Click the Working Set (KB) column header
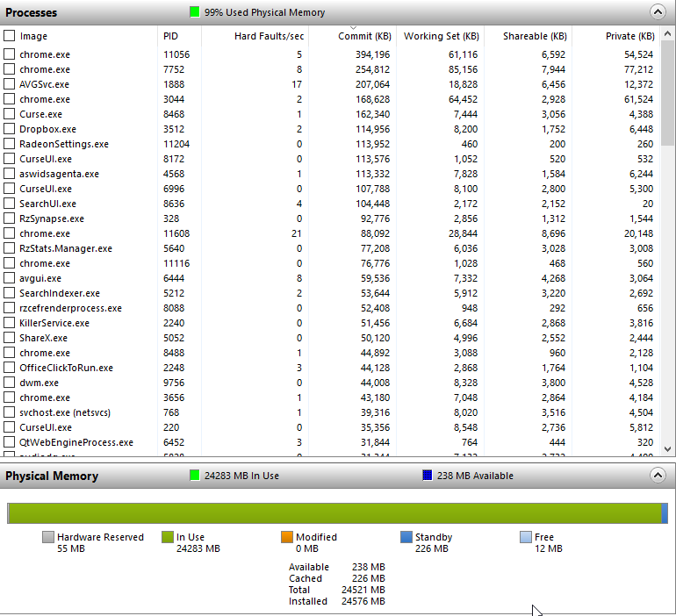Viewport: 676px width, 616px height. [x=441, y=36]
